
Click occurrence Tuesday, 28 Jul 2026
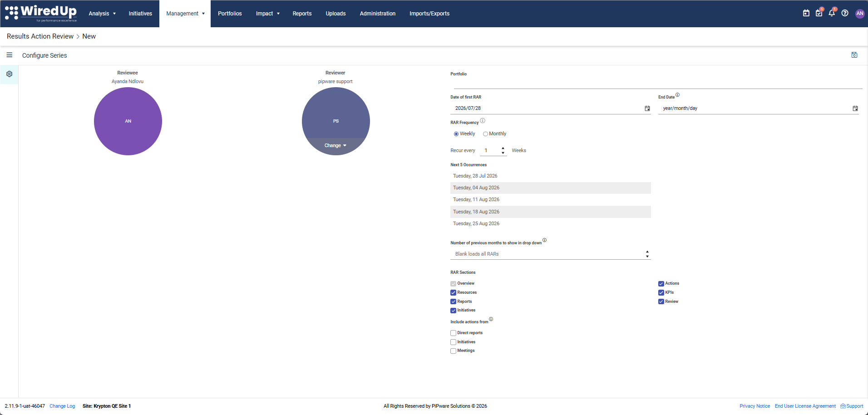pyautogui.click(x=551, y=176)
